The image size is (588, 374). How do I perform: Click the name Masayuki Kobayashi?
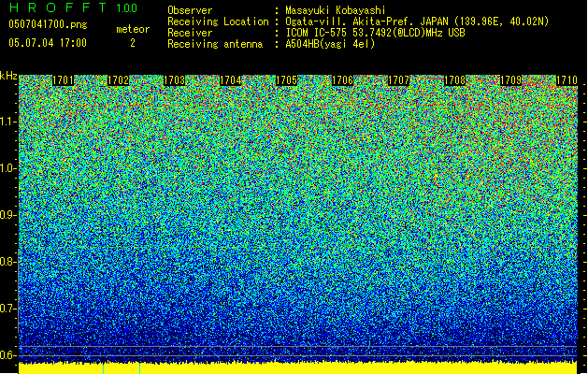[x=336, y=10]
